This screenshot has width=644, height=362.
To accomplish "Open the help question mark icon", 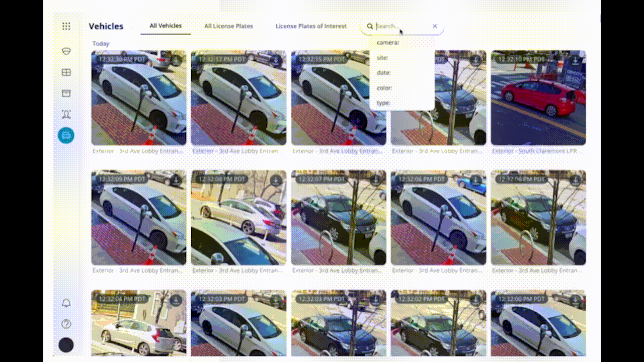I will [x=66, y=324].
